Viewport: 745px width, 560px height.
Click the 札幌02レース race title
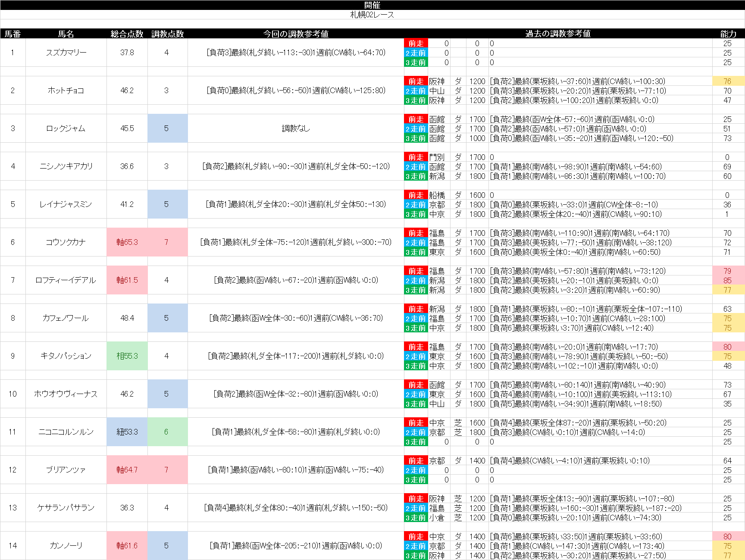point(372,15)
